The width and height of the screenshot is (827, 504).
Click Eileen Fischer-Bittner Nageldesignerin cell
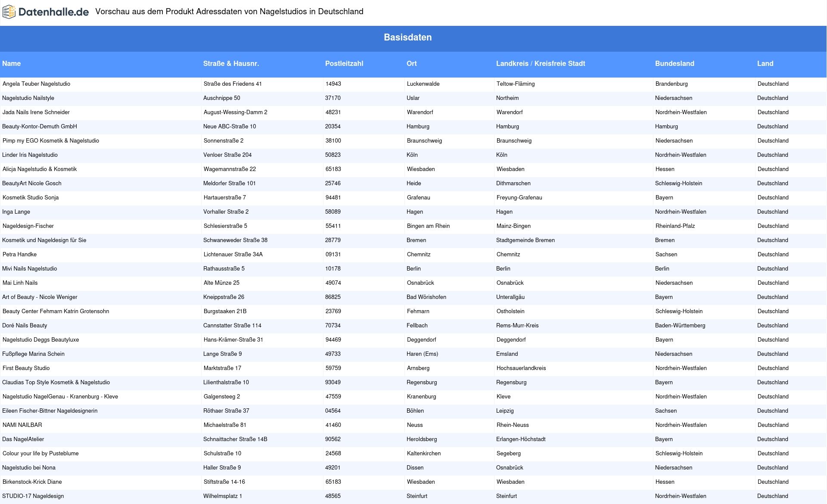(x=50, y=411)
